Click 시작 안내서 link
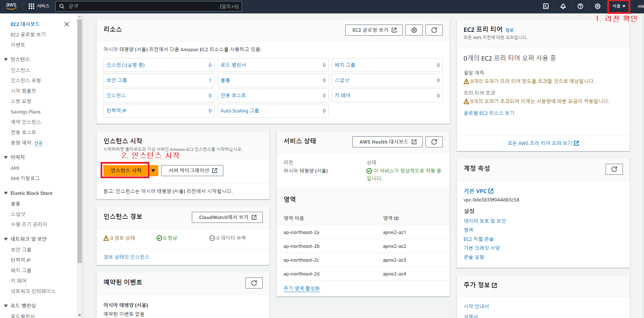Screen dimensions: 644x318 pos(476,307)
